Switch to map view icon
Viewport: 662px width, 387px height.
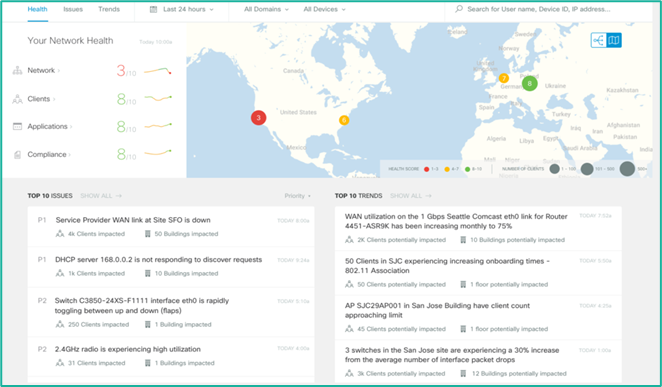(614, 41)
